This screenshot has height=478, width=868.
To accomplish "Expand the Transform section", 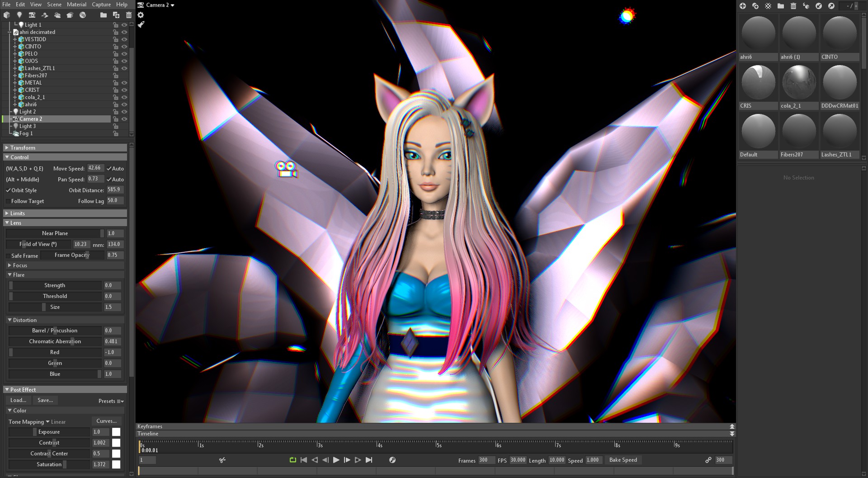I will coord(65,148).
